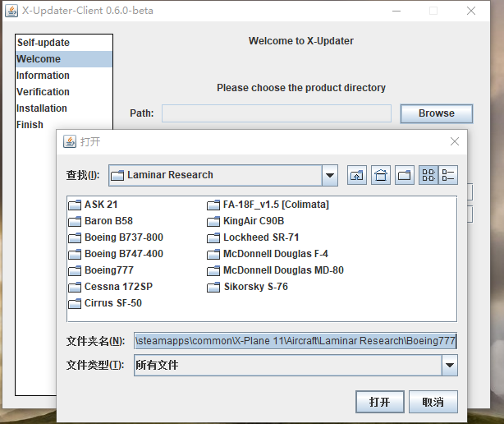Select the ASK 21 folder
This screenshot has width=504, height=424.
pyautogui.click(x=94, y=205)
